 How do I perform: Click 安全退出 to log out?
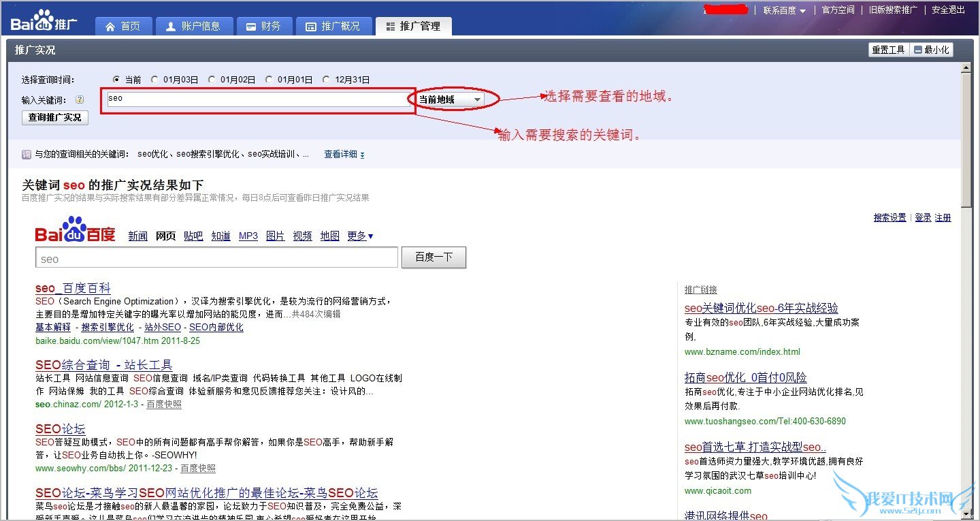pyautogui.click(x=949, y=10)
